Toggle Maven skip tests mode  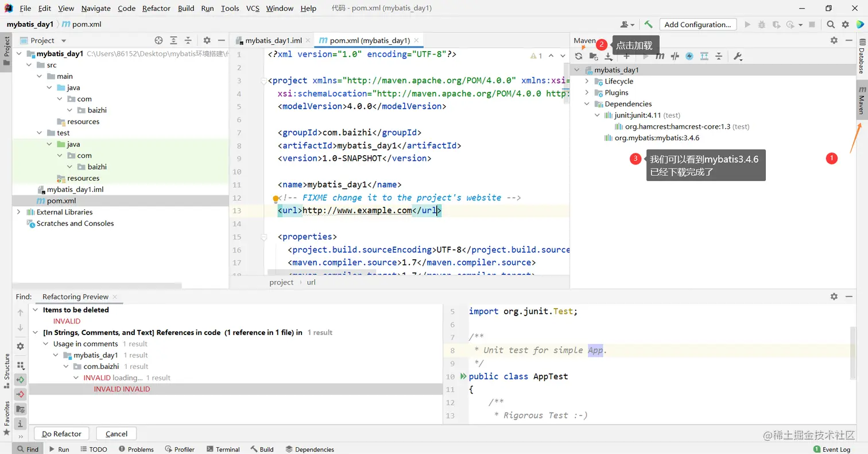click(x=689, y=56)
